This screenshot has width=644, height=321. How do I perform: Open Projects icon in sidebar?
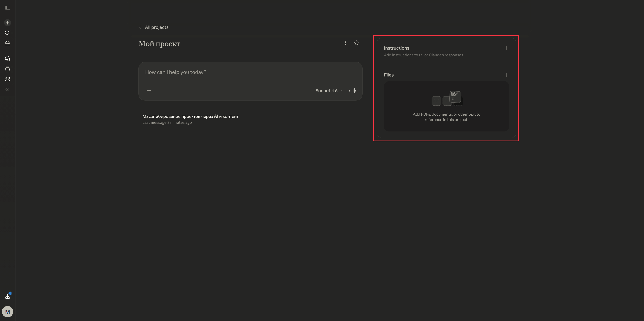tap(8, 69)
